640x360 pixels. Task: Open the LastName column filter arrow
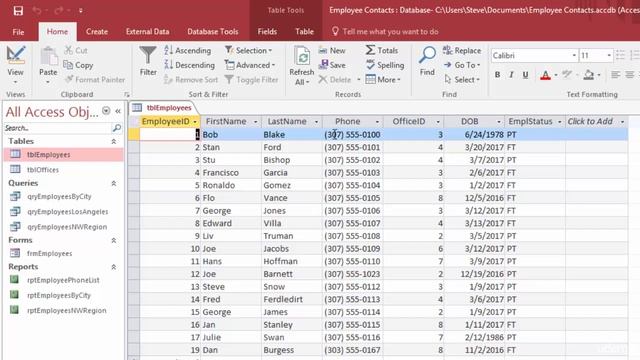point(316,122)
